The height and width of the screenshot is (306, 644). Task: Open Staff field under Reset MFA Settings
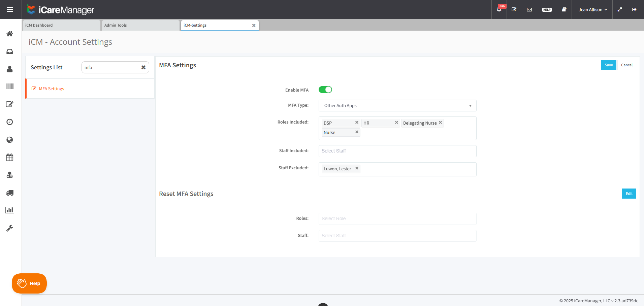[x=397, y=236]
